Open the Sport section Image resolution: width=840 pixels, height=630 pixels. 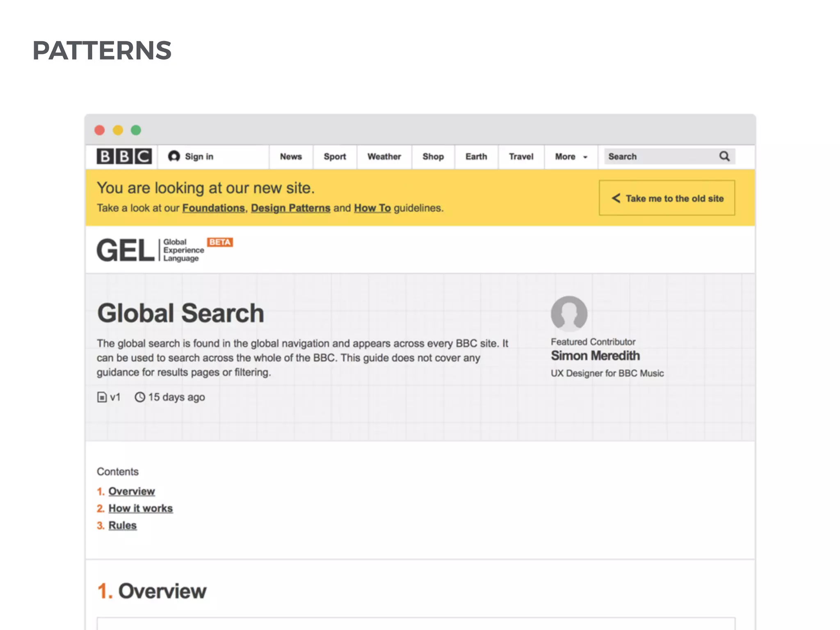335,157
